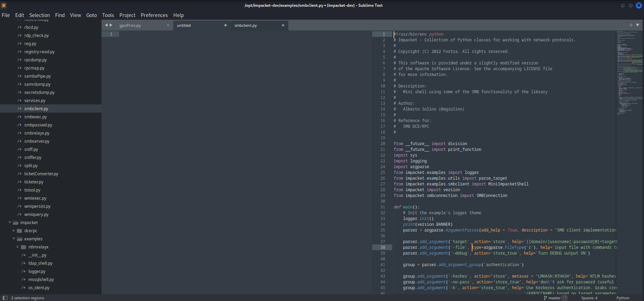The height and width of the screenshot is (301, 644).
Task: Click the git branch master icon
Action: [545, 298]
